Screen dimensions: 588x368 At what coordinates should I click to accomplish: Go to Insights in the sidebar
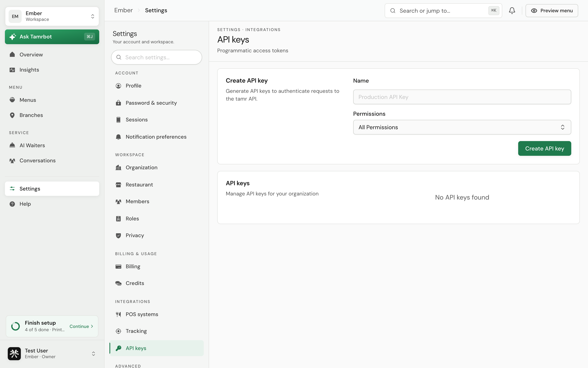(52, 70)
